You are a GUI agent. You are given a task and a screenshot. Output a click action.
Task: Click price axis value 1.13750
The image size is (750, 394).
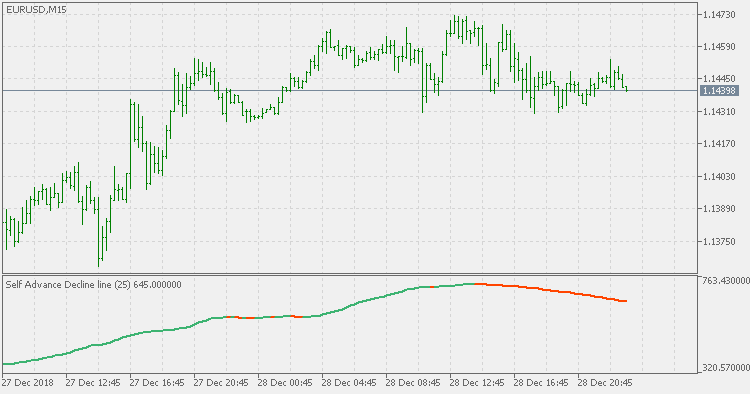pos(719,241)
